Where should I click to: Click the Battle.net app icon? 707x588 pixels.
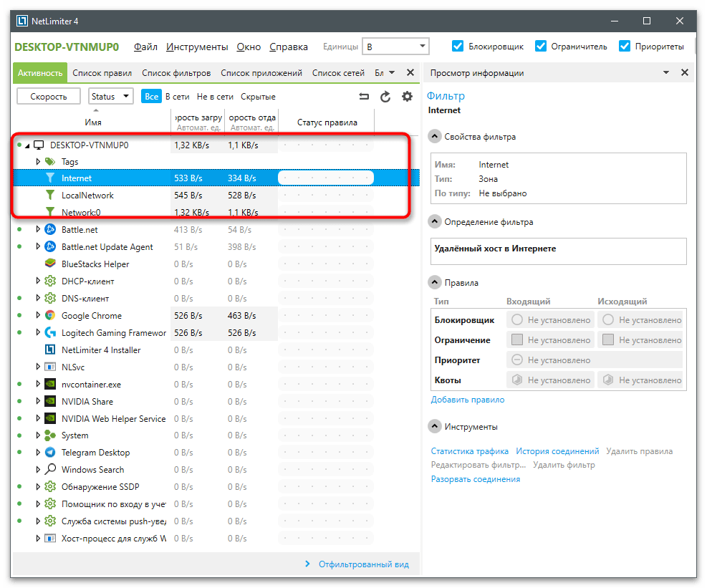click(50, 229)
